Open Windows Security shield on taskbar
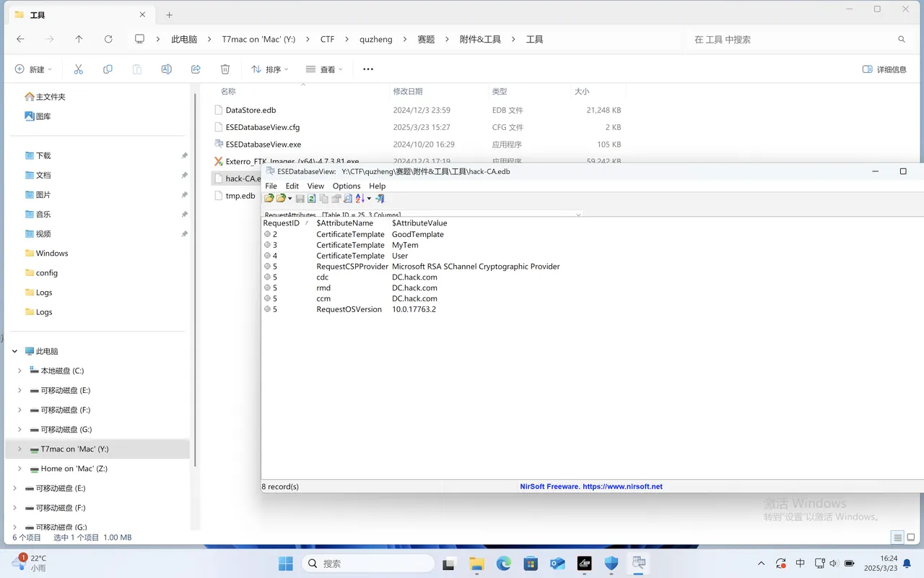 coord(611,564)
